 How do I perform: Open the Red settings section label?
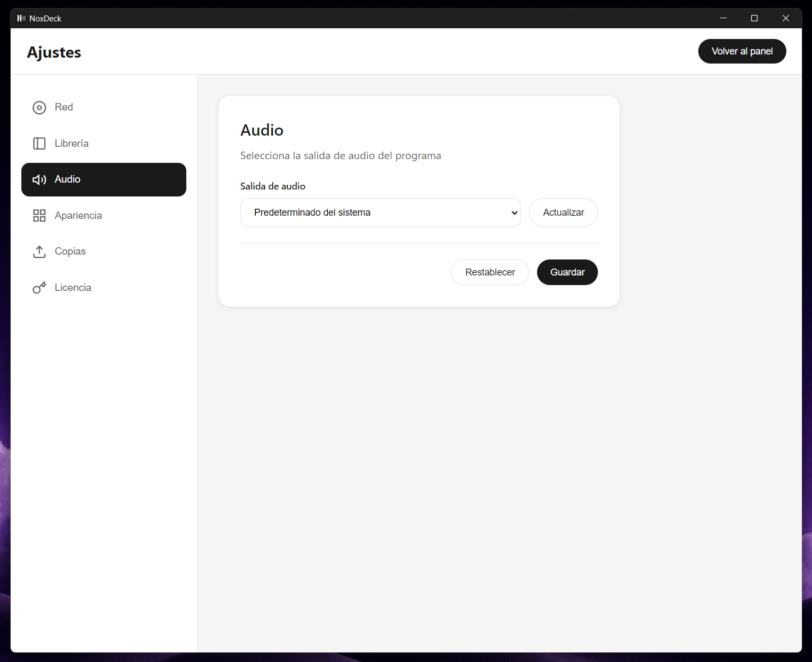64,107
